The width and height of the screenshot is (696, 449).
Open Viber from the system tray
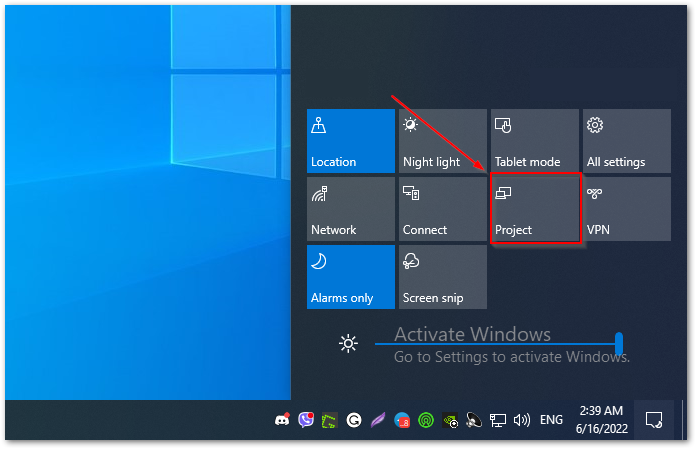coord(306,420)
